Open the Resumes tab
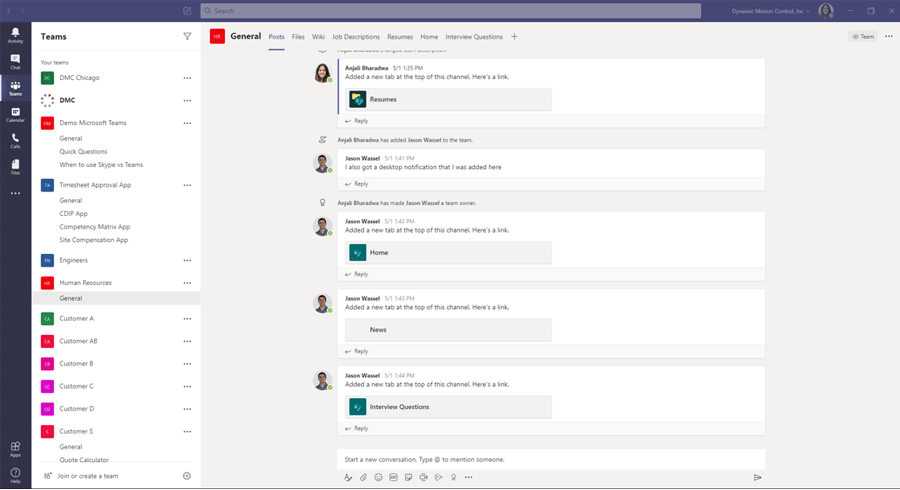 coord(400,37)
